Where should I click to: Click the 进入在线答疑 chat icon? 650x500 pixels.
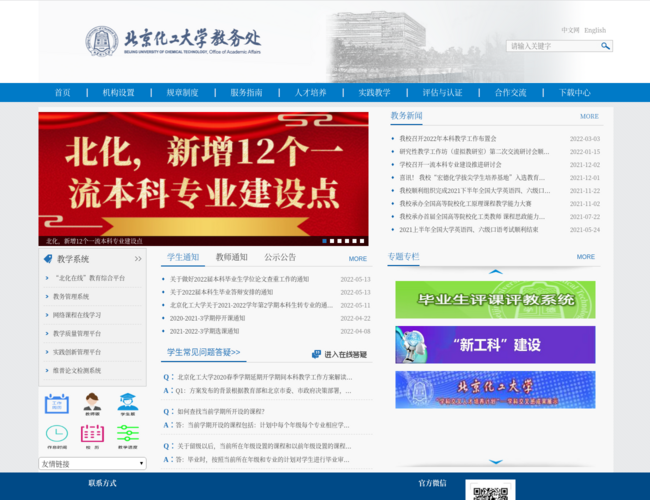point(316,354)
